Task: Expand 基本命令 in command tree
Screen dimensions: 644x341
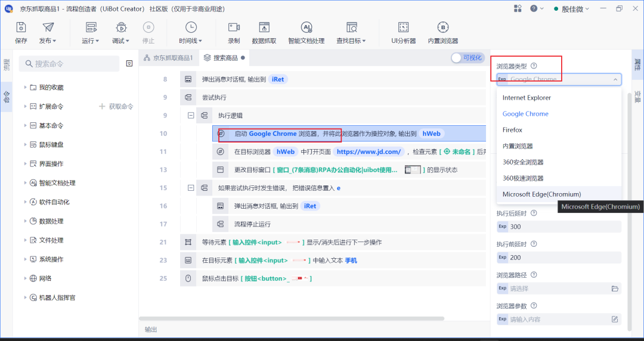Action: (x=25, y=125)
